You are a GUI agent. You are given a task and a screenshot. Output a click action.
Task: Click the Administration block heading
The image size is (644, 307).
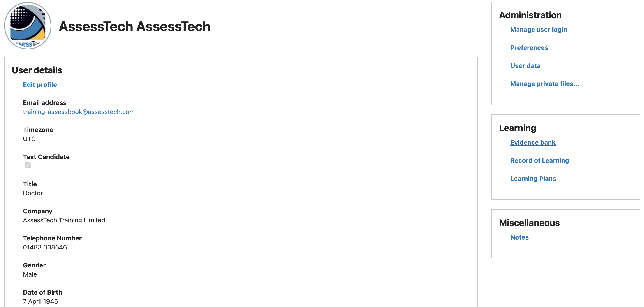pyautogui.click(x=530, y=15)
